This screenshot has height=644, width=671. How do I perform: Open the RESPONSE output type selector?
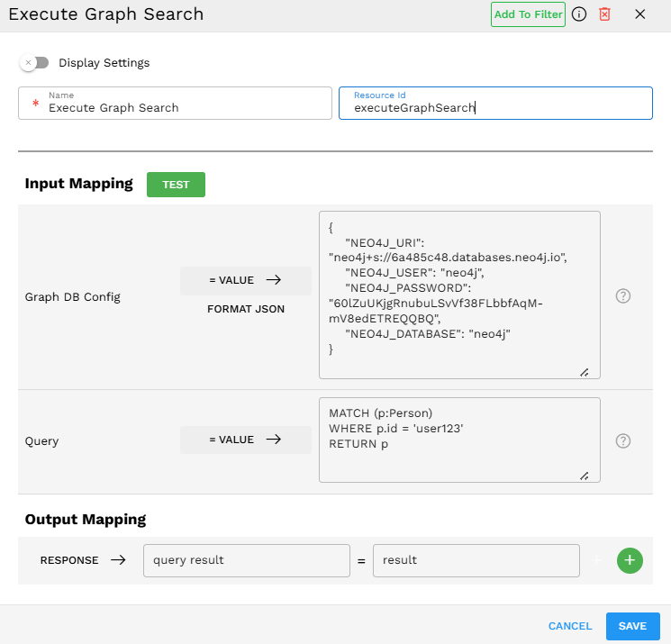(83, 560)
